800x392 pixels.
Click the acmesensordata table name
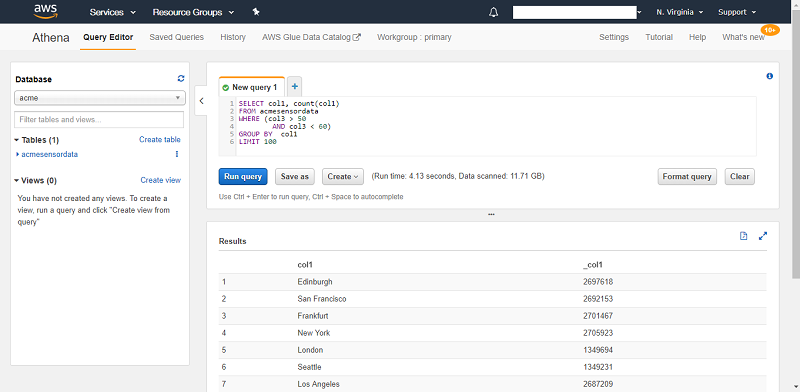pos(49,154)
